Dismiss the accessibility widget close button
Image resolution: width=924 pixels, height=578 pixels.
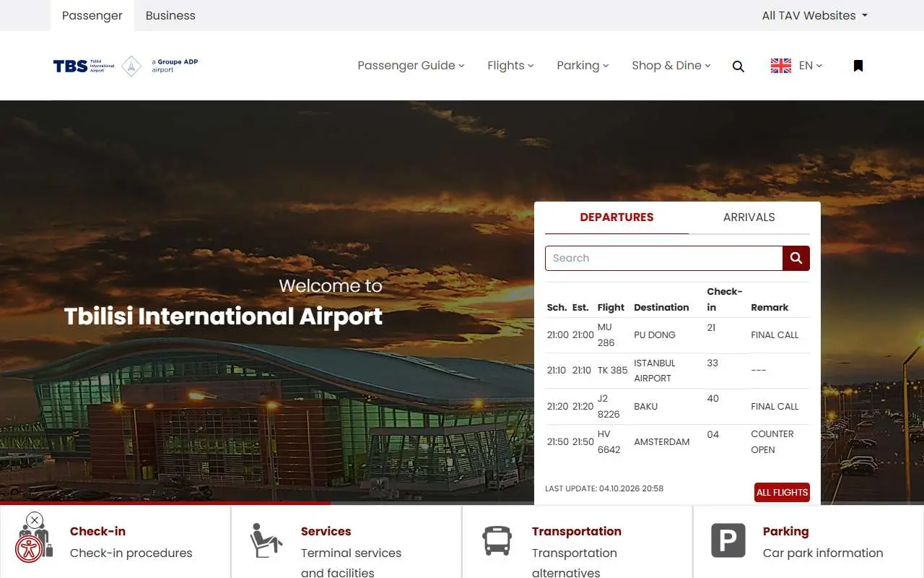point(34,519)
